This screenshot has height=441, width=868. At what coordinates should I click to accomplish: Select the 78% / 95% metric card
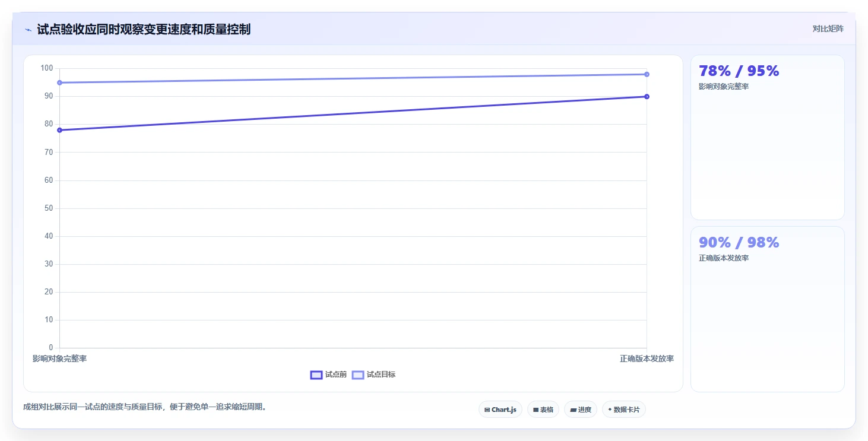[768, 138]
